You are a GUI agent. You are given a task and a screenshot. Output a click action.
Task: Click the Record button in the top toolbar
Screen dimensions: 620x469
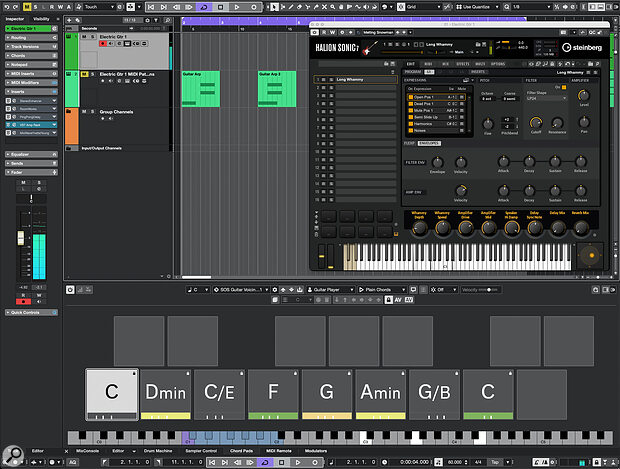click(x=253, y=7)
